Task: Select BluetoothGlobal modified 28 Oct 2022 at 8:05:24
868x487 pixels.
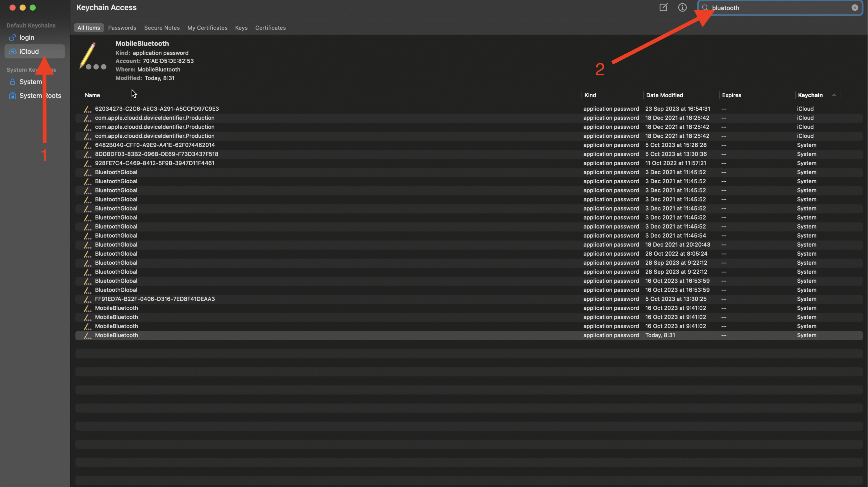Action: point(469,254)
